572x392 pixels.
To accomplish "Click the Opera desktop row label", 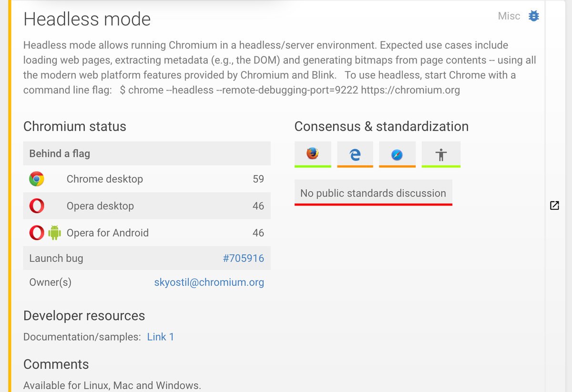I will pos(100,206).
